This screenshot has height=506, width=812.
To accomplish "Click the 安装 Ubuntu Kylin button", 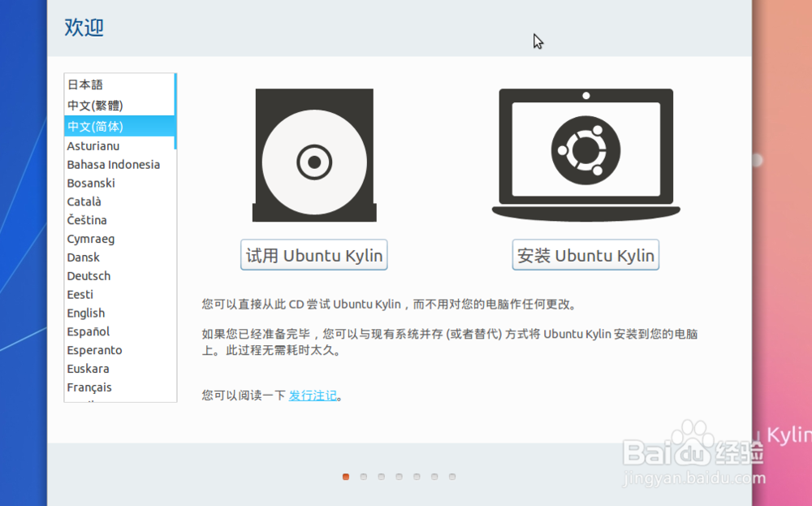I will tap(585, 254).
